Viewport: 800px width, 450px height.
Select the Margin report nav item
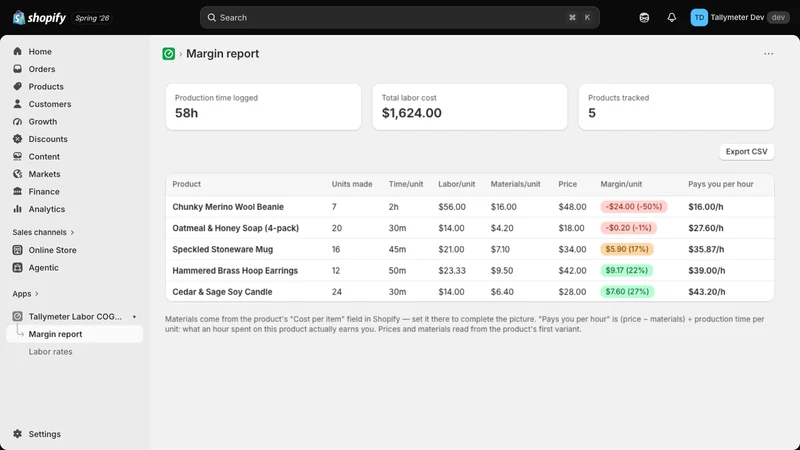[74, 334]
